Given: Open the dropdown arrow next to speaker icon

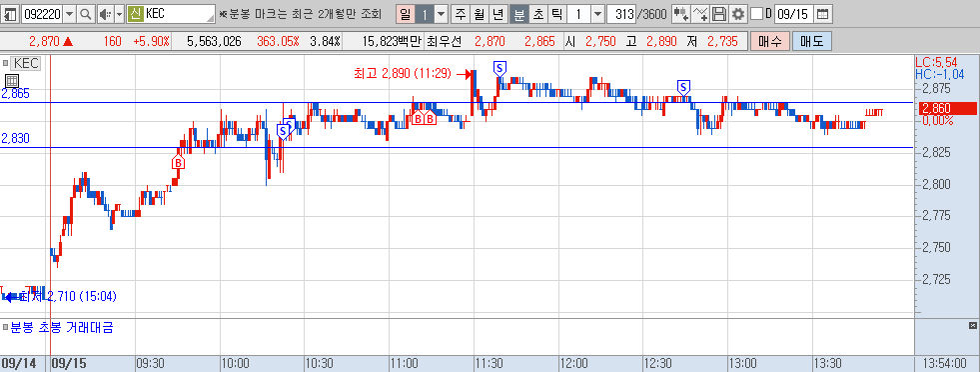Looking at the screenshot, I should (x=119, y=13).
